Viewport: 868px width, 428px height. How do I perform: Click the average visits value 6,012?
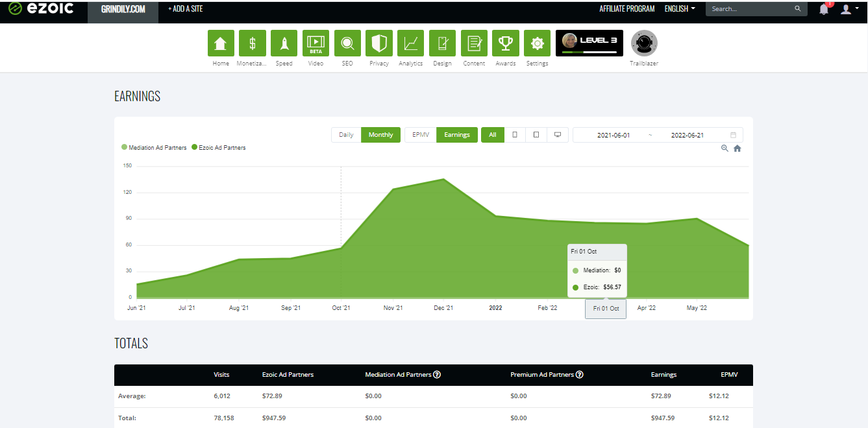(221, 396)
